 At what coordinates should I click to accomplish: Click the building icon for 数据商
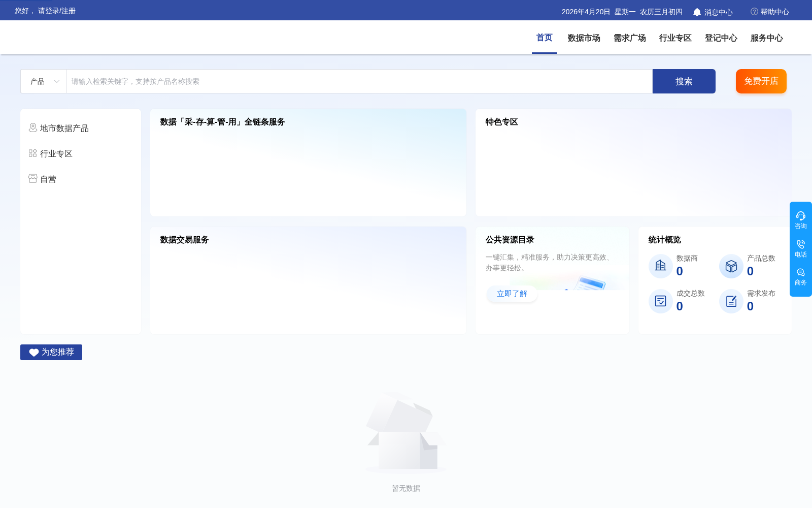pyautogui.click(x=661, y=266)
